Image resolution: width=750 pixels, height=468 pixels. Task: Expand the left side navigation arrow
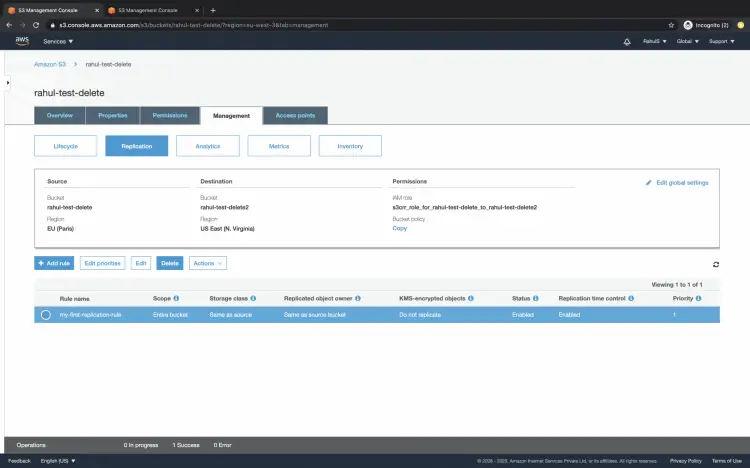click(8, 83)
